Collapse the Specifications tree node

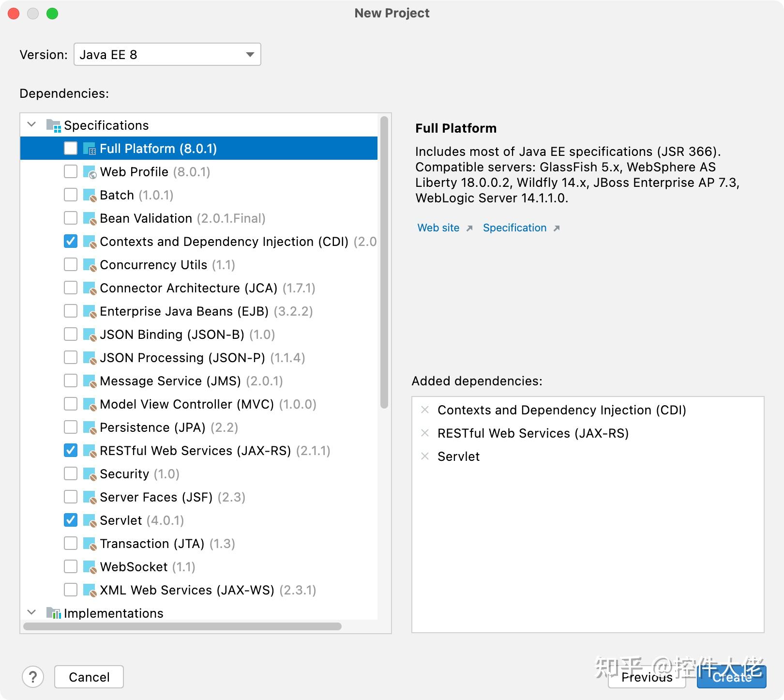point(32,125)
